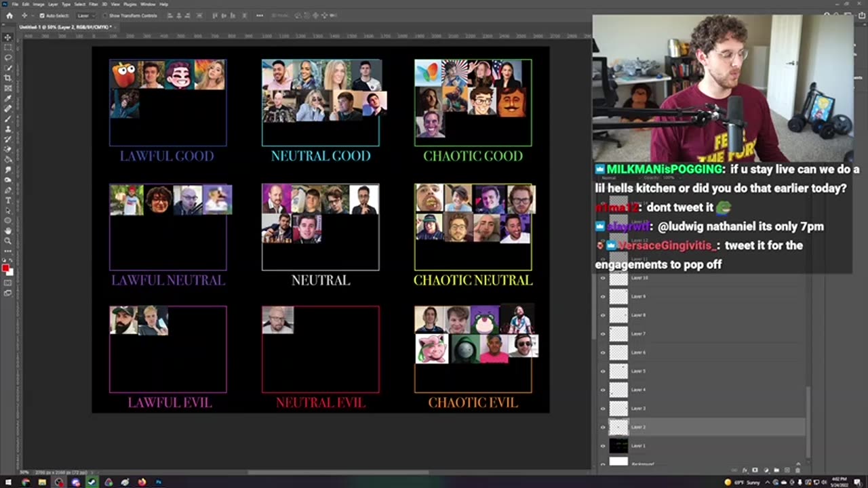Open more align options three-dots icon

point(260,16)
